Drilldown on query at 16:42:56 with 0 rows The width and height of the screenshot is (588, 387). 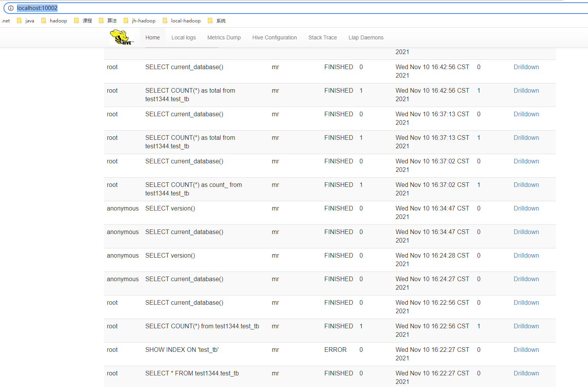point(526,67)
